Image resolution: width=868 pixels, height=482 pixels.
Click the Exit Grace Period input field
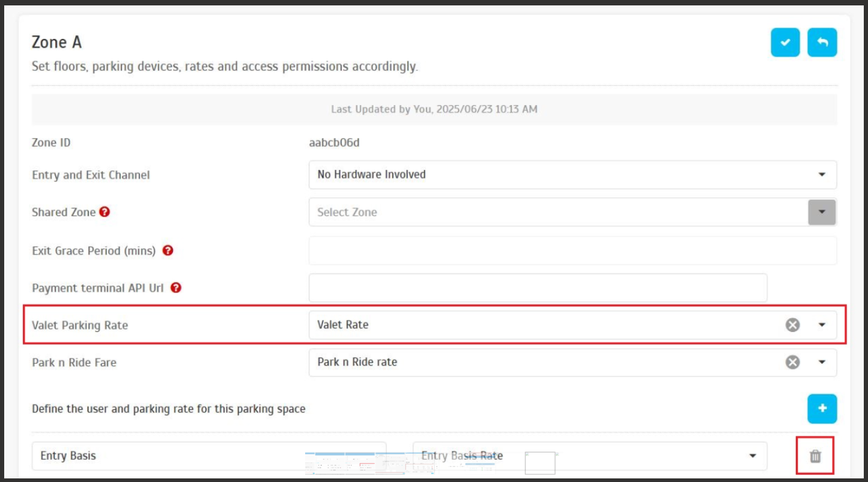(x=572, y=250)
